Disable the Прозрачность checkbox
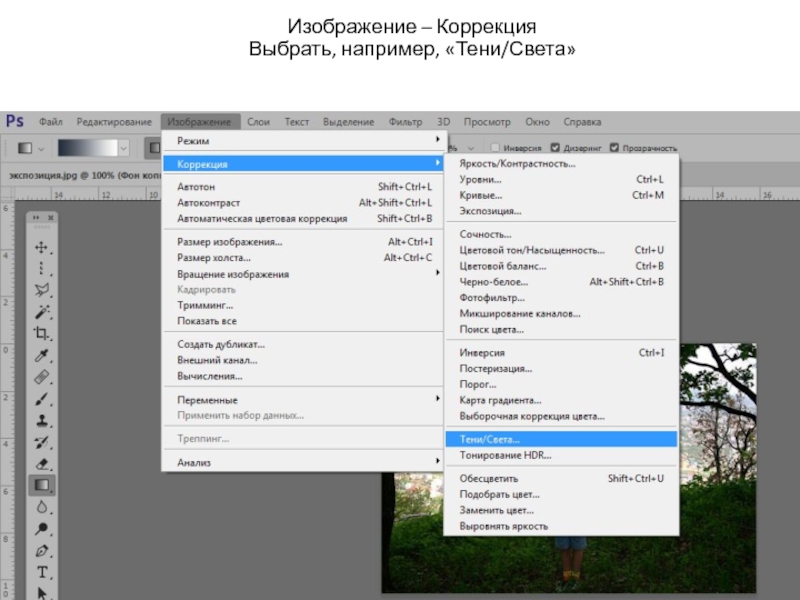800x600 pixels. click(614, 146)
